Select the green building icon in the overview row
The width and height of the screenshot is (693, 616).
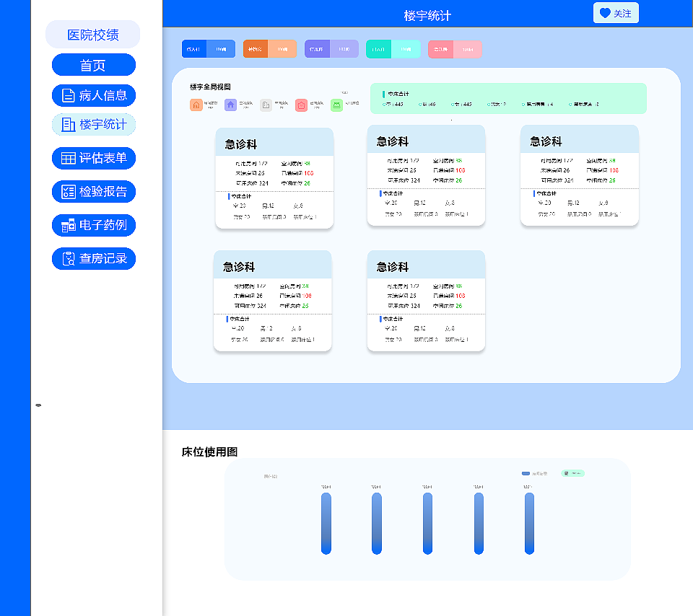336,104
